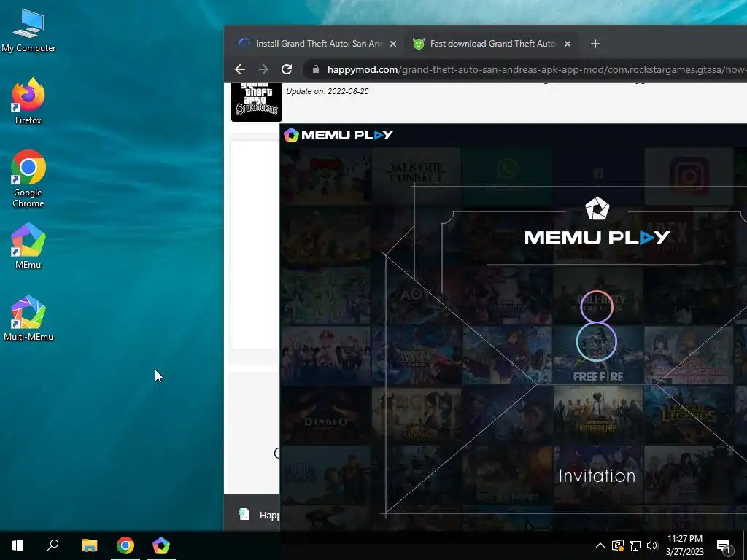Click the Free Fire game tile
The image size is (747, 560).
coord(598,355)
